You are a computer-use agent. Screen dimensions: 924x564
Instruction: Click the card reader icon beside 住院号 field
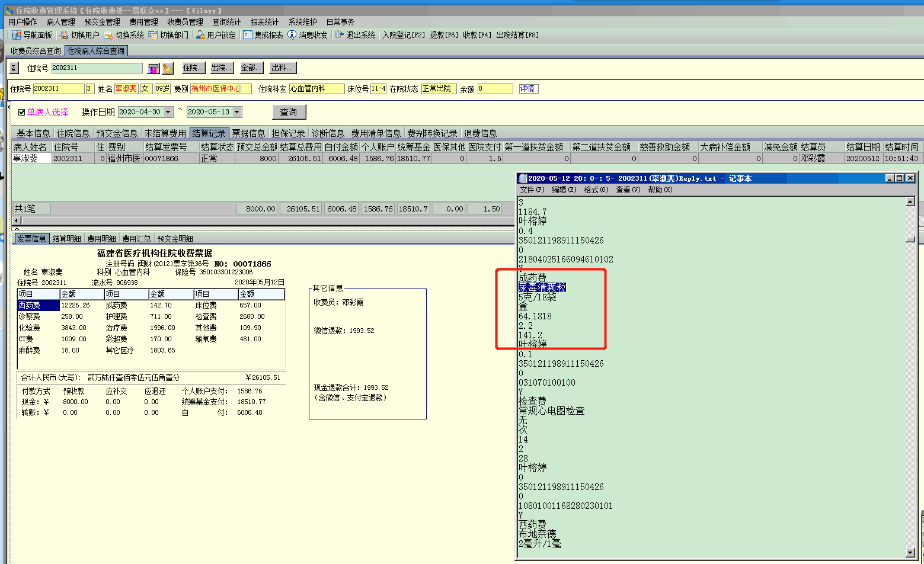pyautogui.click(x=154, y=68)
